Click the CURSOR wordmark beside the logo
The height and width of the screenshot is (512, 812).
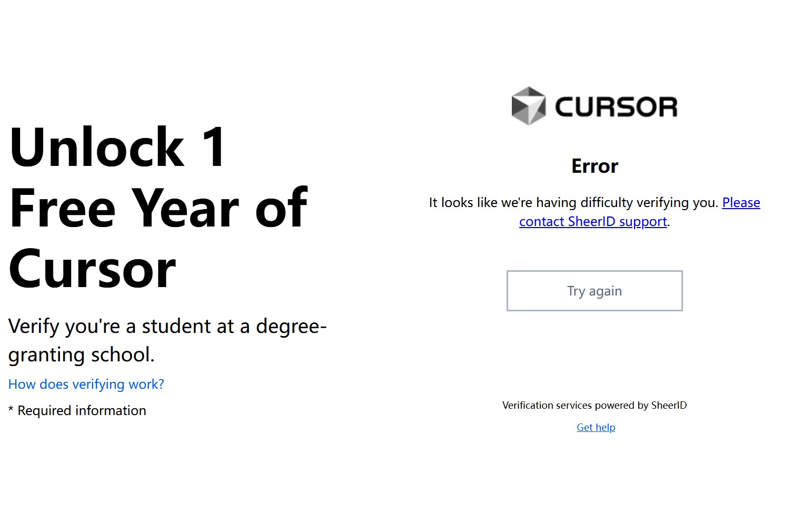pos(616,107)
